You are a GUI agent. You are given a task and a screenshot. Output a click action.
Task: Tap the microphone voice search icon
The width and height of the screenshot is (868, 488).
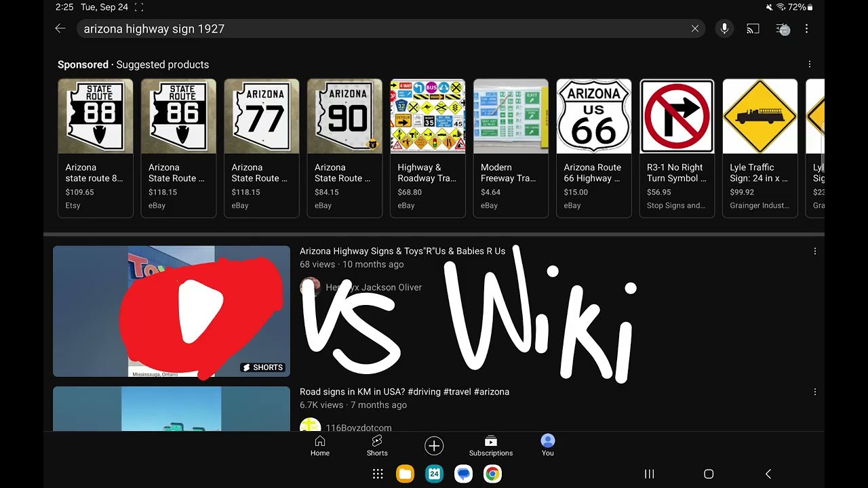(724, 28)
